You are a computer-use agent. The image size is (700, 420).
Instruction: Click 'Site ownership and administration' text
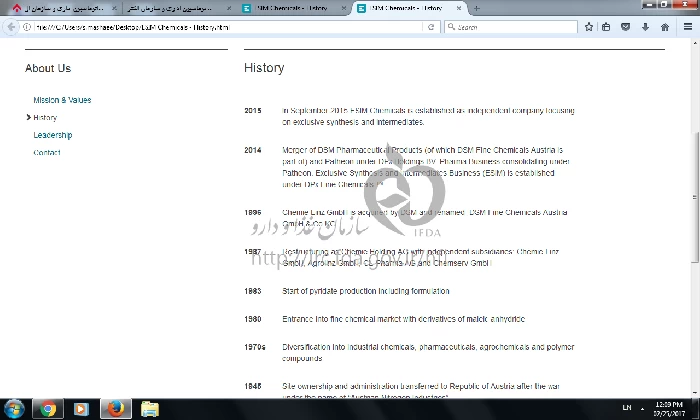coord(340,386)
